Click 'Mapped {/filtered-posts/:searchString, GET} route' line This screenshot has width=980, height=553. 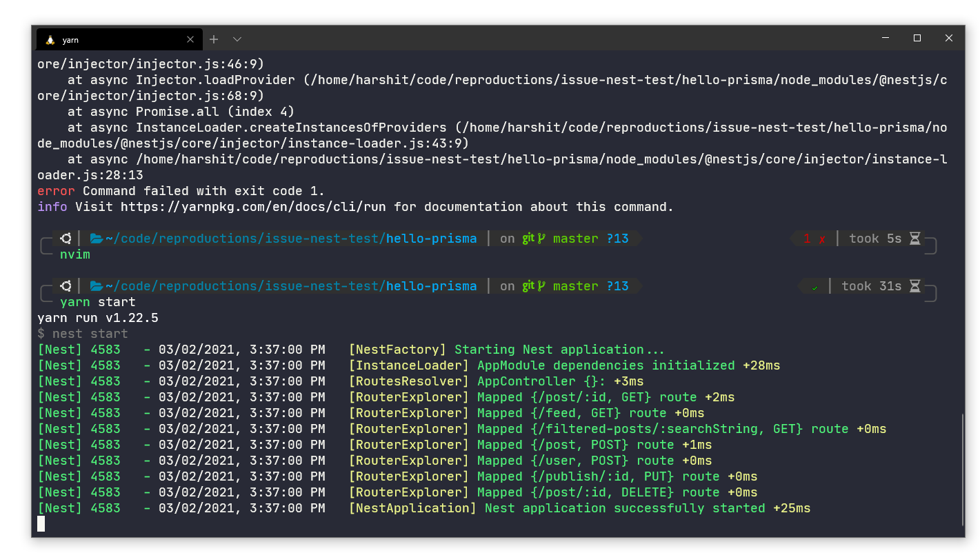pyautogui.click(x=663, y=429)
